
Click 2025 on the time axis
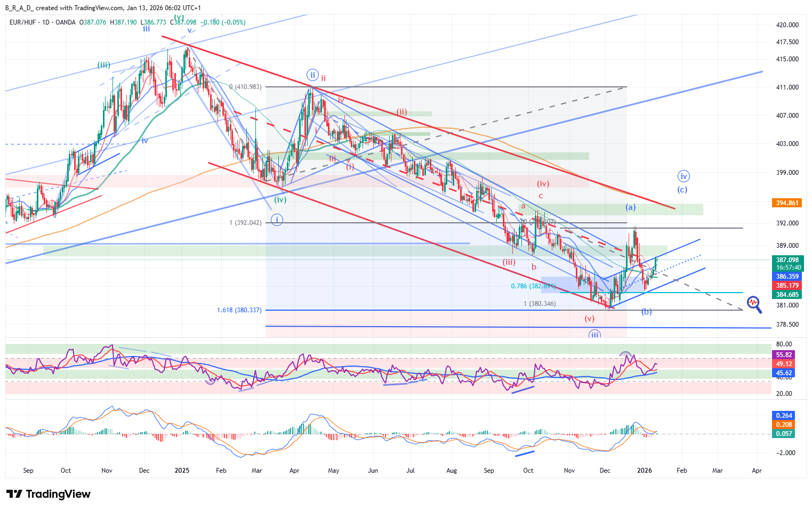coord(182,471)
